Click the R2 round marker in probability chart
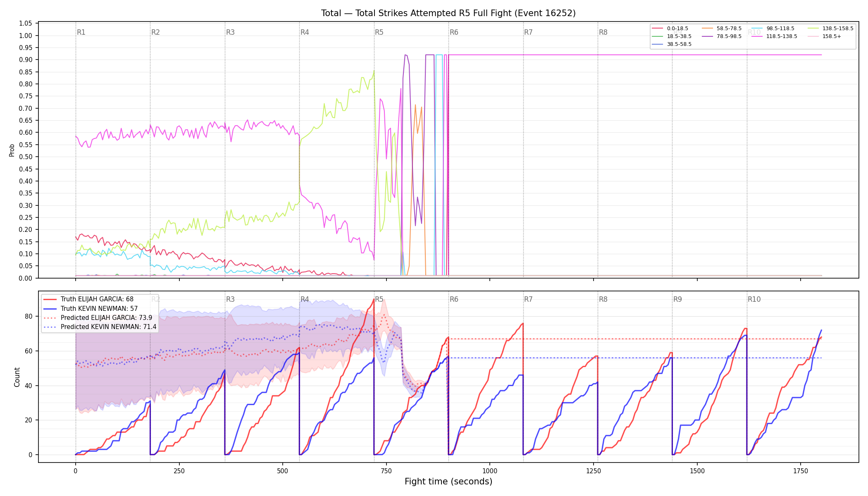This screenshot has width=868, height=496. click(155, 32)
